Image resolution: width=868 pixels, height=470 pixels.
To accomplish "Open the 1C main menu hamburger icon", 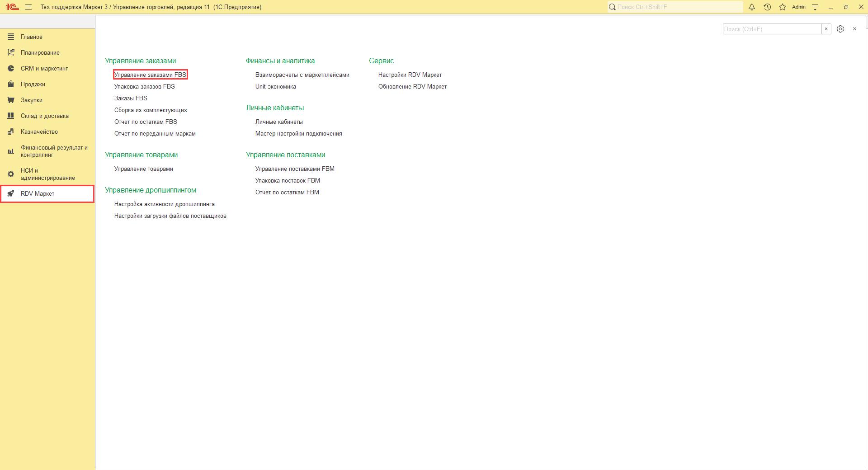I will click(x=28, y=7).
